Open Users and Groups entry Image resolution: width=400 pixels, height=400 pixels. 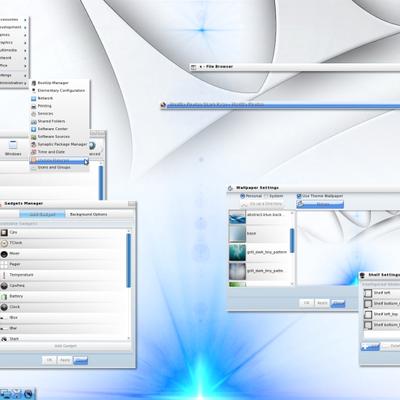click(x=59, y=167)
